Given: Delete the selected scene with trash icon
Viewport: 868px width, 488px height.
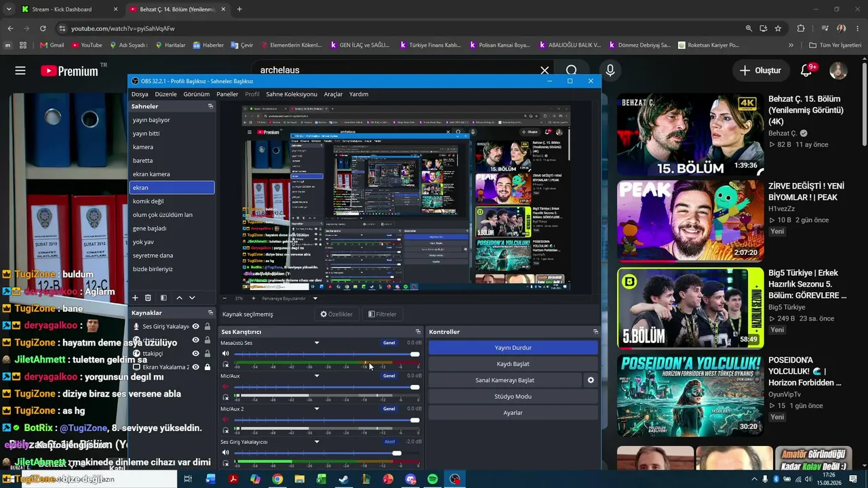Looking at the screenshot, I should pos(148,298).
